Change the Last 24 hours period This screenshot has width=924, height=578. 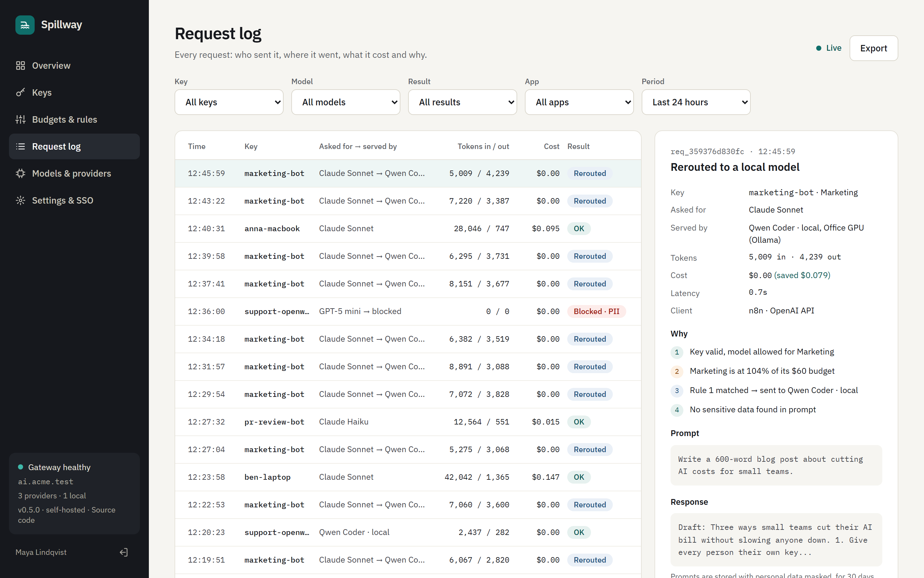tap(696, 102)
